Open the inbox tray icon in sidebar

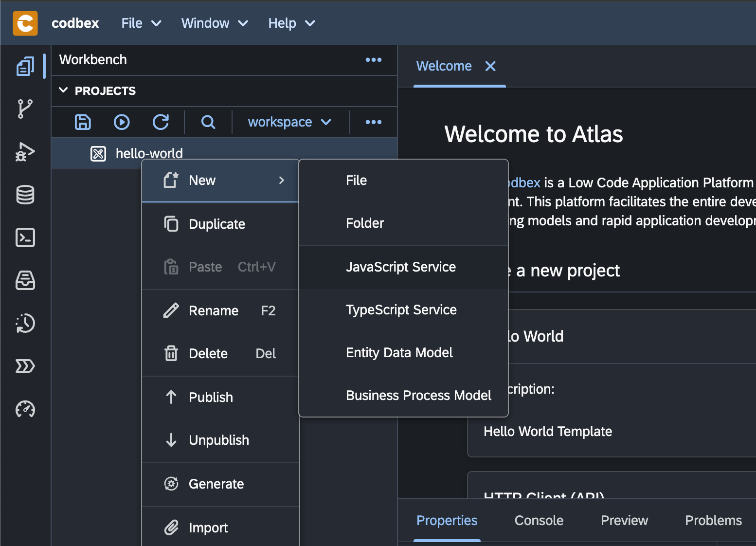click(25, 280)
